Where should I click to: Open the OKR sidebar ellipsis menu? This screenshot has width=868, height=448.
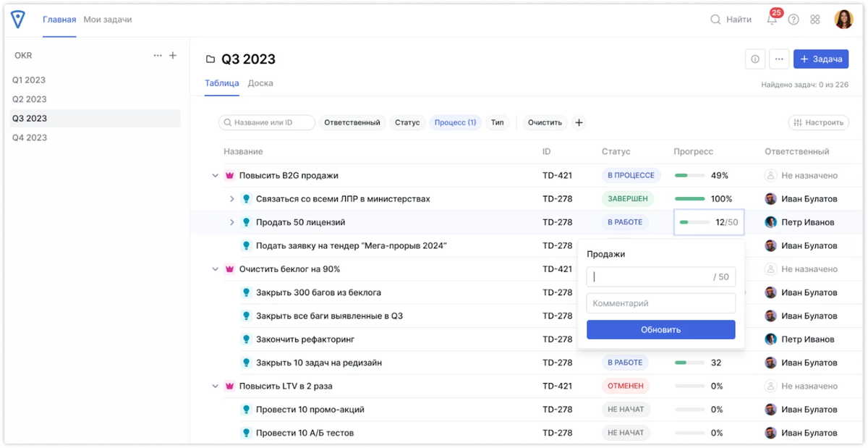(x=157, y=55)
